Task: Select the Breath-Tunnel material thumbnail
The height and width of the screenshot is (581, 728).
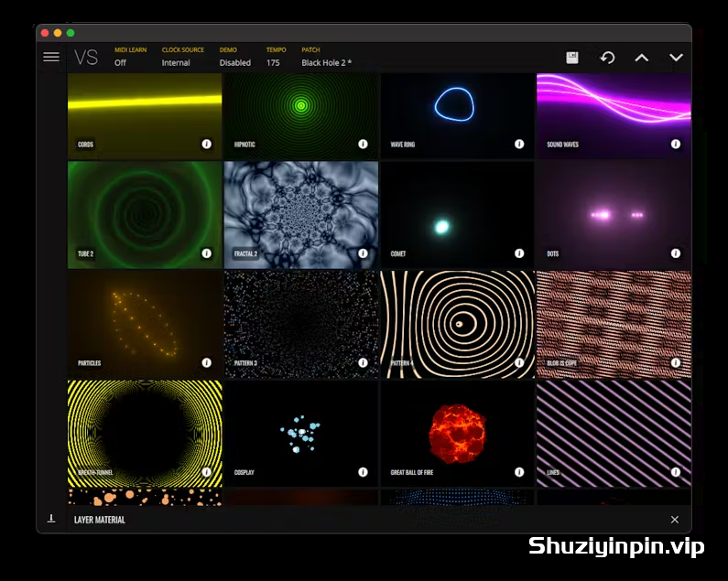Action: coord(145,434)
